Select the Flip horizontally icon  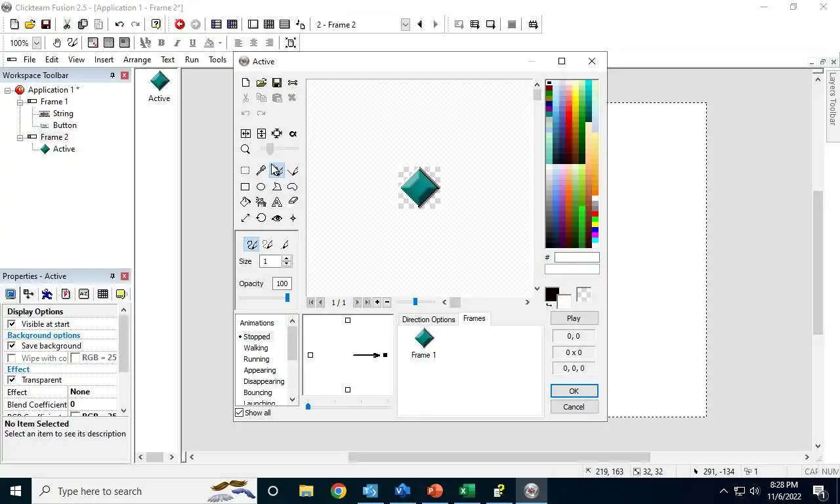245,133
